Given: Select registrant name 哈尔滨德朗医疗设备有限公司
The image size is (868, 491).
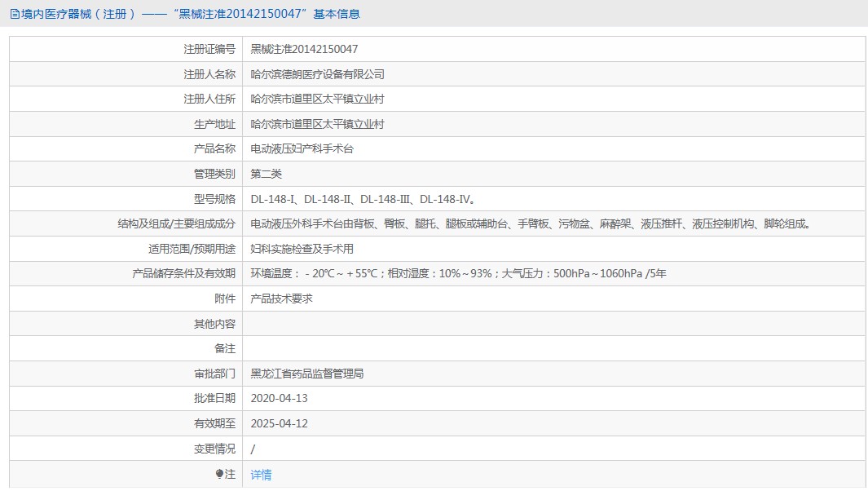Looking at the screenshot, I should tap(317, 74).
